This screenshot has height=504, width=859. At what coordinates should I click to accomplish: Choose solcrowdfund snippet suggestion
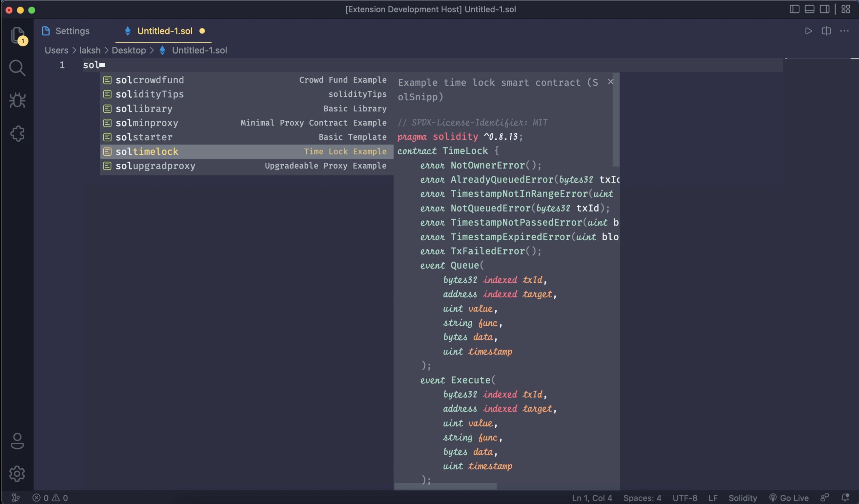[247, 80]
